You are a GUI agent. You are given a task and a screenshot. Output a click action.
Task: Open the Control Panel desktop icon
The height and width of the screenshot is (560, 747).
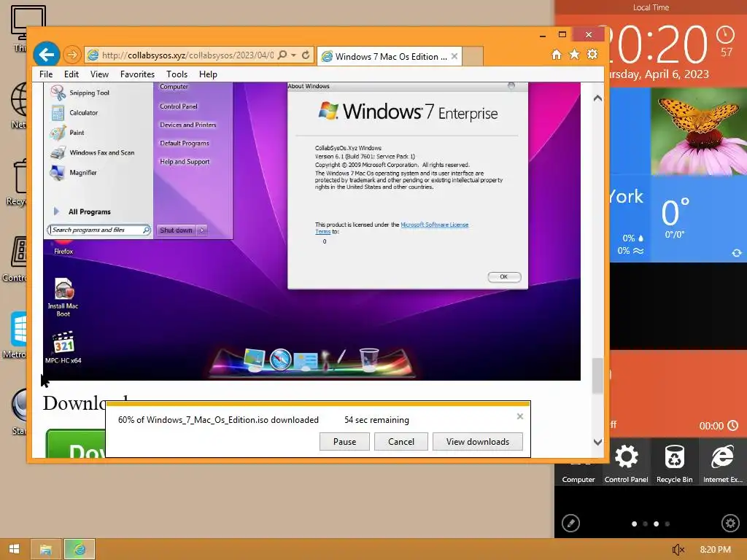(x=15, y=260)
